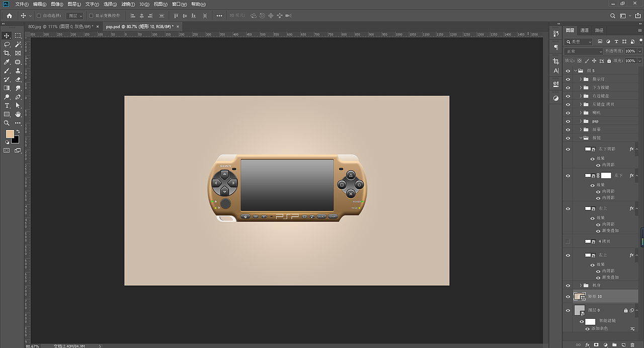The image size is (644, 348).
Task: Select the Path Selection arrow tool
Action: tap(18, 105)
